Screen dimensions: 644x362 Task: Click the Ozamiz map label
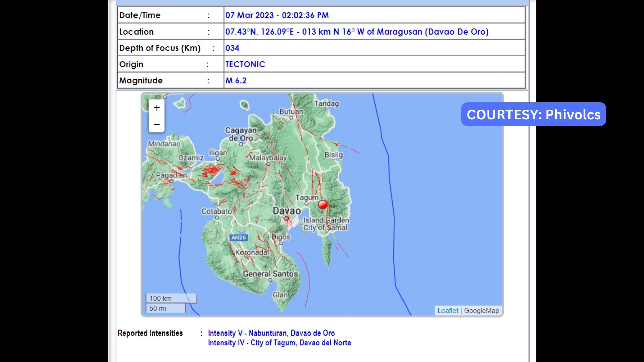191,158
